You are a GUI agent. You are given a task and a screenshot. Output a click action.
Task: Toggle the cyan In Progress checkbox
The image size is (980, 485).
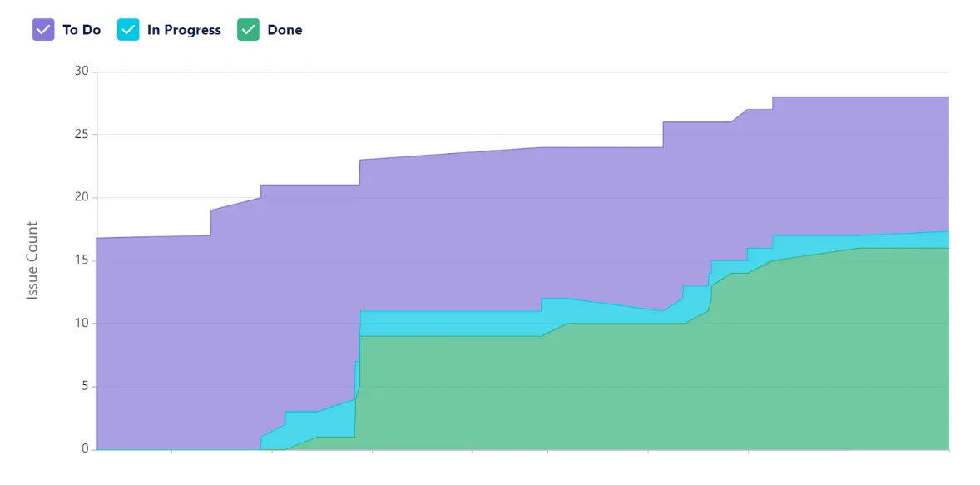point(128,30)
